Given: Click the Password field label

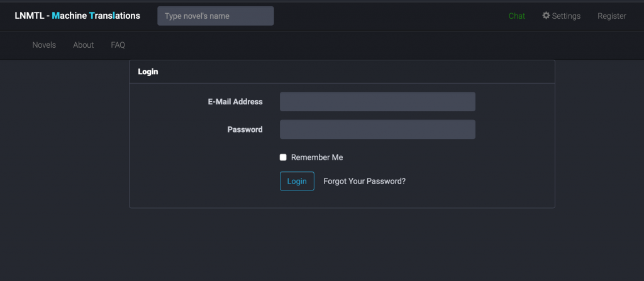Looking at the screenshot, I should pos(245,129).
